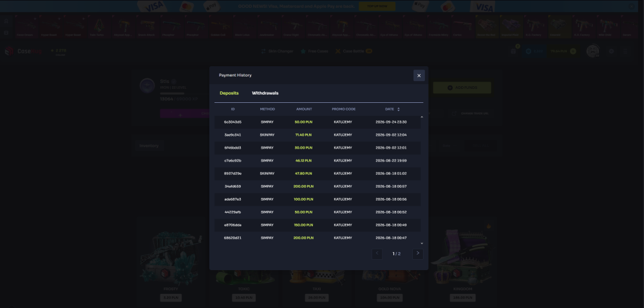This screenshot has height=308, width=644.
Task: Close the Payment History dialog
Action: point(419,75)
